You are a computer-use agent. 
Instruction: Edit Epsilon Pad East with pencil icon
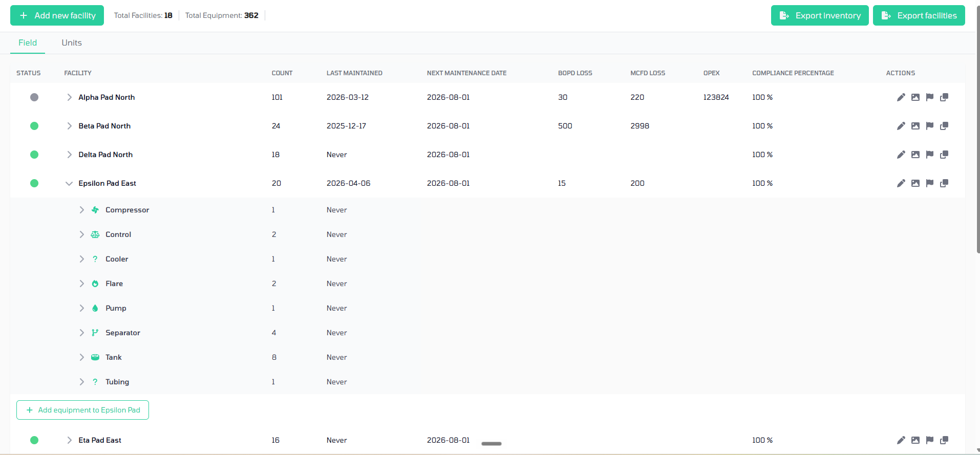tap(901, 183)
